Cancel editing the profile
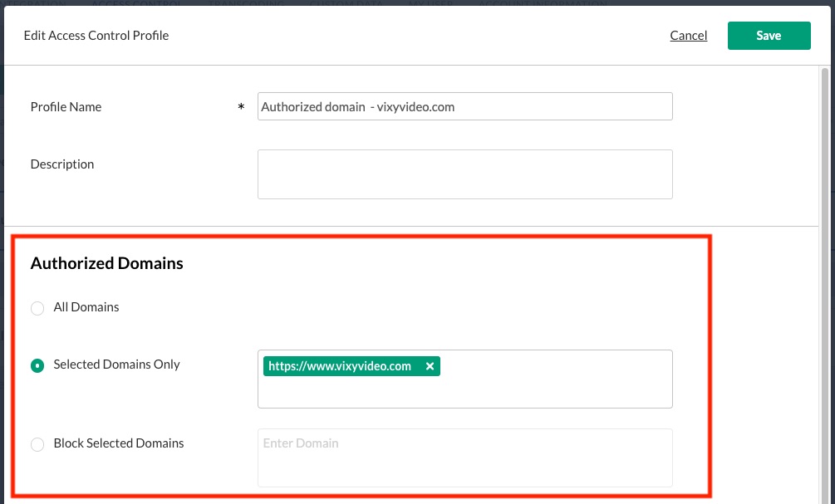The width and height of the screenshot is (835, 504). 689,36
